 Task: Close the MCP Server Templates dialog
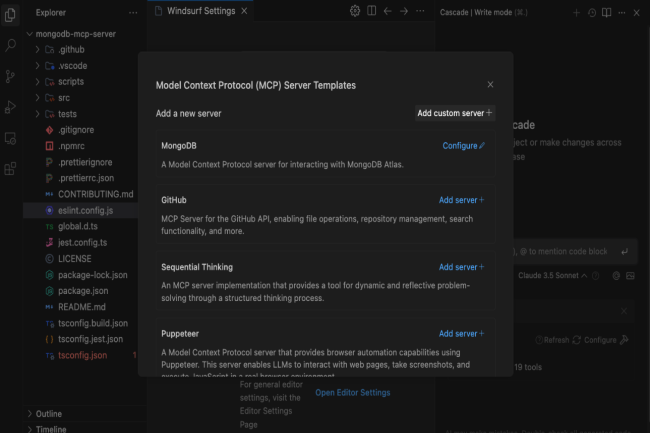point(490,85)
